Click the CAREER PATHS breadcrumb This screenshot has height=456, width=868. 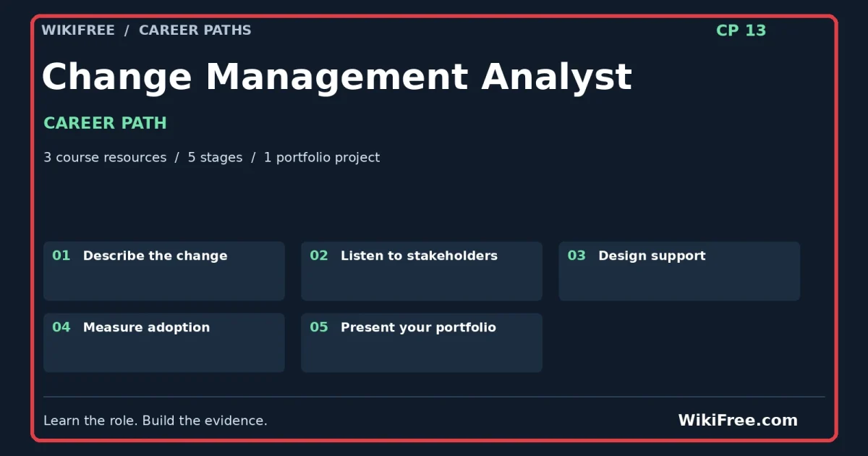[x=195, y=30]
